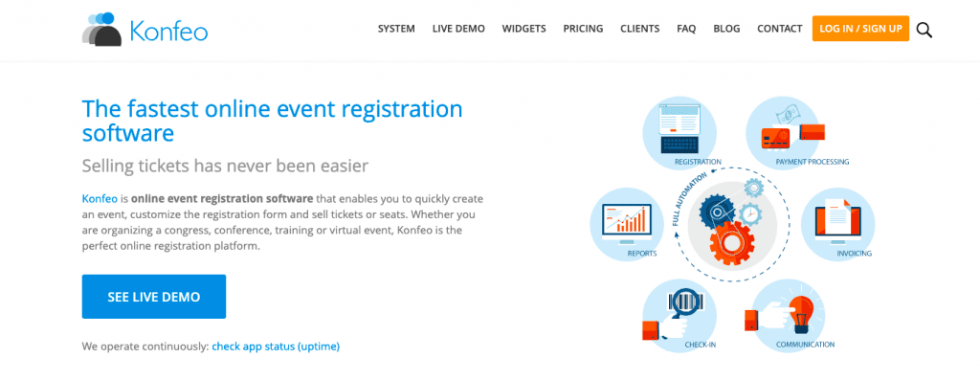Open the Widgets nav item

pos(523,29)
